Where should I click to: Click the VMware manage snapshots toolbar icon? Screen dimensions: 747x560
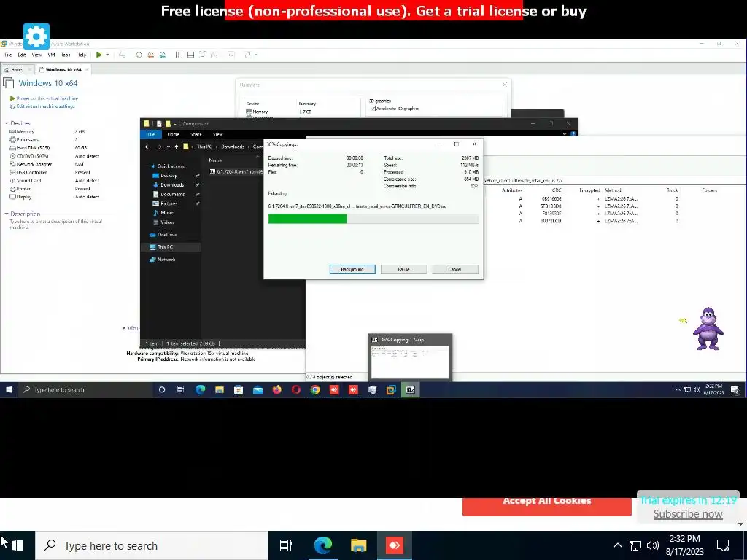[163, 55]
